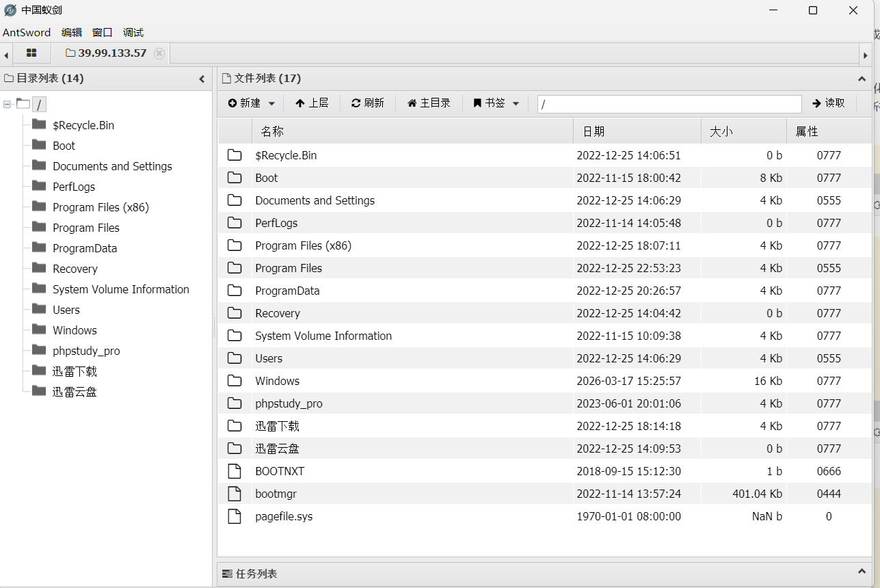Close the 39.99.133.57 tab
Screen dimensions: 880x588
pos(159,53)
